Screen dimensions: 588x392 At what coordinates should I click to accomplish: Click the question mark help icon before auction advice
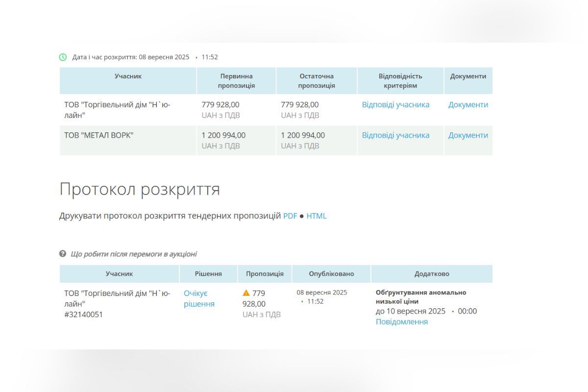(62, 254)
